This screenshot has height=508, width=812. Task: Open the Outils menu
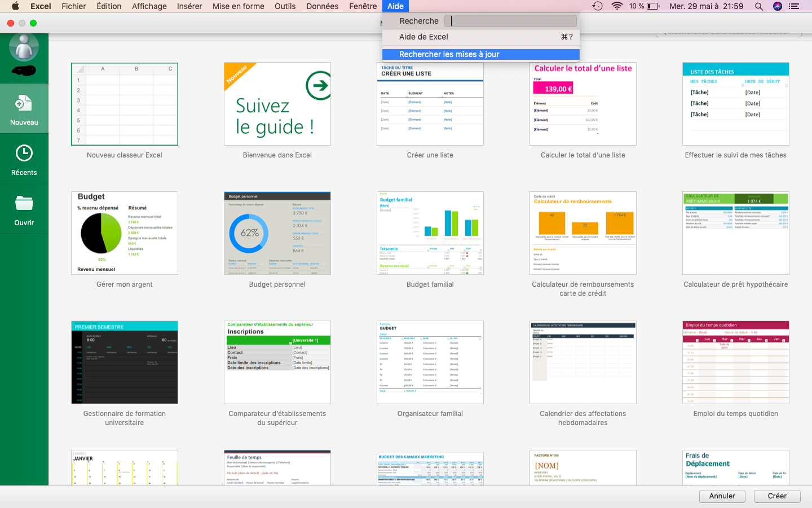[285, 6]
